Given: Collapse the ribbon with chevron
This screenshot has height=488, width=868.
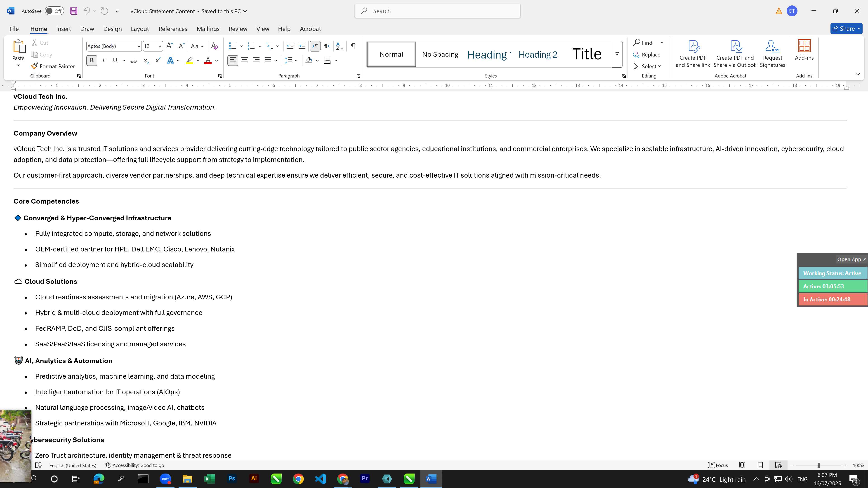Looking at the screenshot, I should 858,74.
